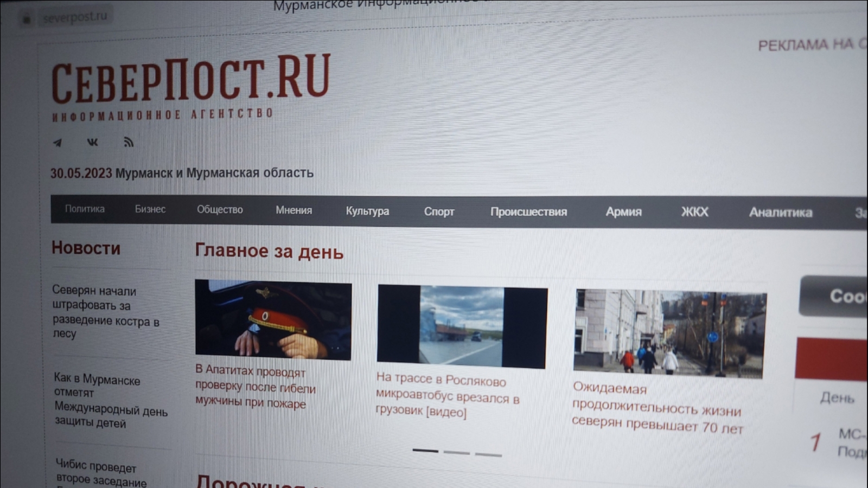868x488 pixels.
Task: Open В Апатитах проводят проверку article
Action: [x=255, y=387]
